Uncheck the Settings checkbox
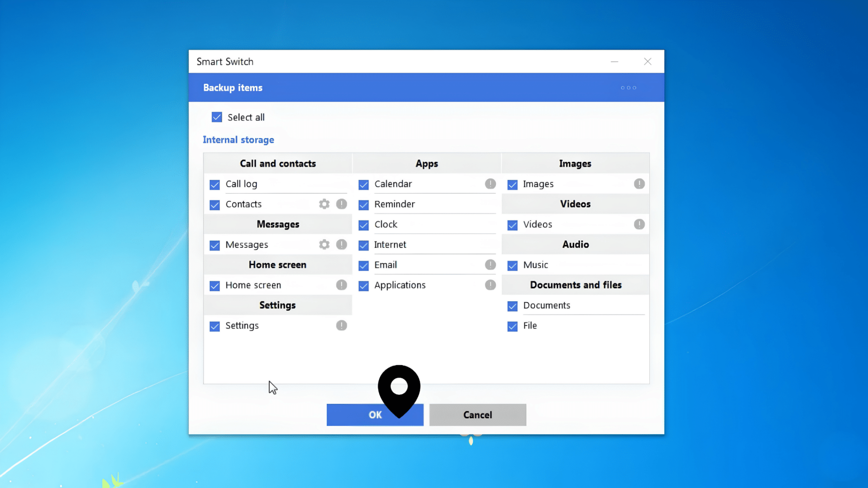This screenshot has height=488, width=868. coord(215,326)
